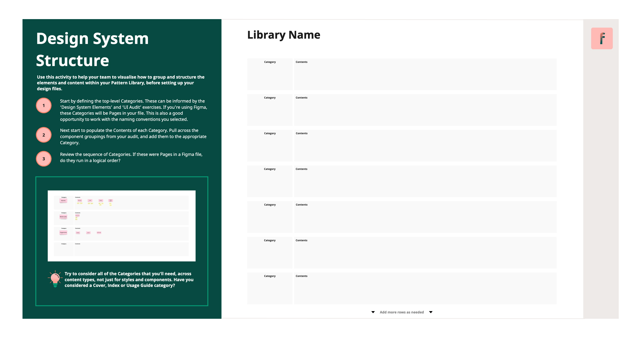
Task: Click the Molecules sticky note in example
Action: pos(63,217)
